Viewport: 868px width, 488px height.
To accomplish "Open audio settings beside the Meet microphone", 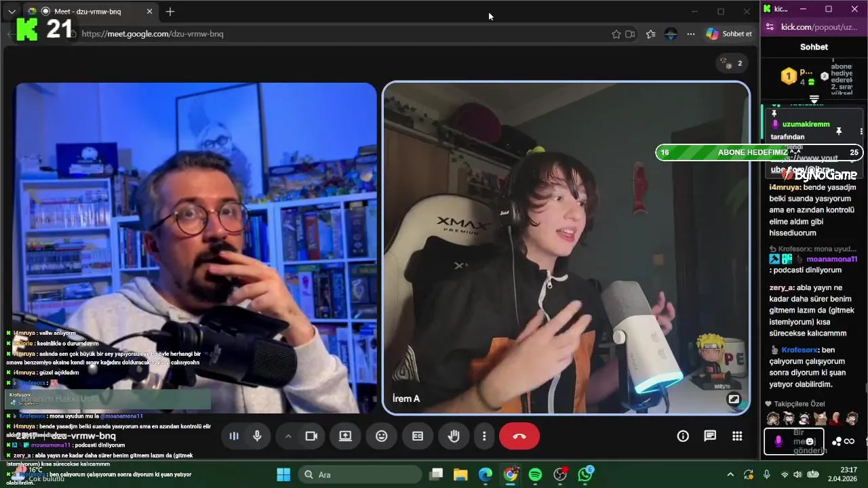I will [x=234, y=436].
